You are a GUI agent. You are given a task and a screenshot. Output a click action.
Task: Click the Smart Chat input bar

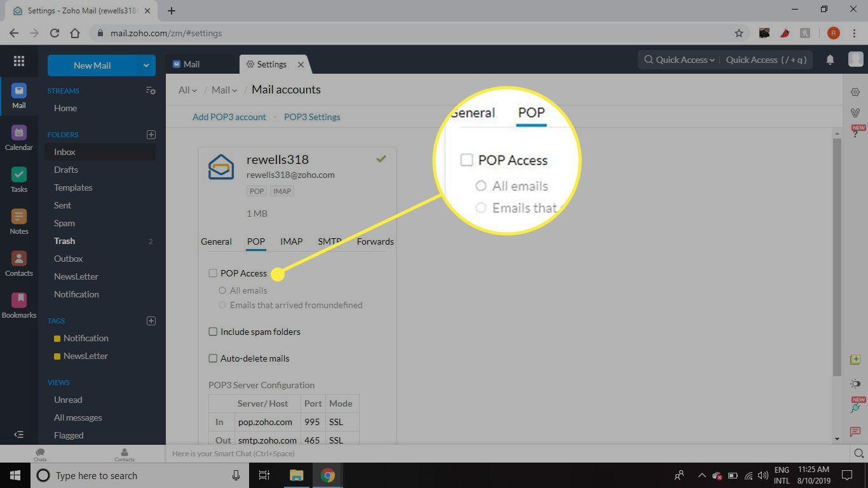pyautogui.click(x=508, y=454)
